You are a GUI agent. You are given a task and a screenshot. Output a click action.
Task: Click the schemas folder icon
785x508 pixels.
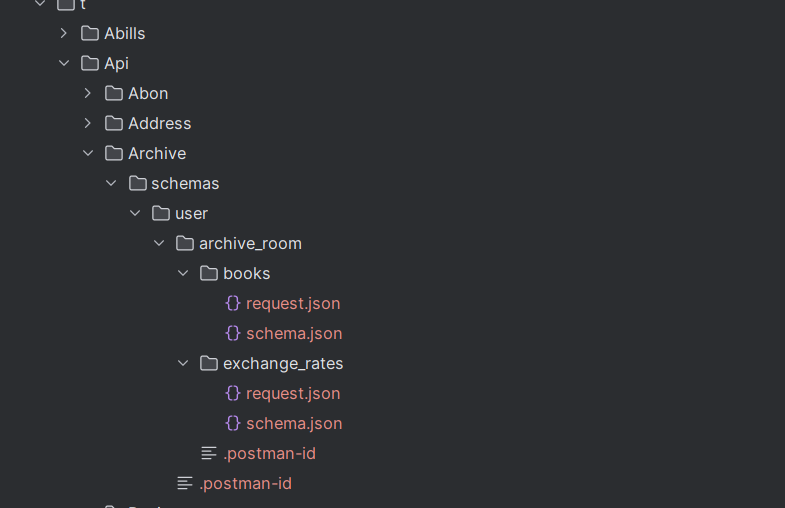pos(138,183)
